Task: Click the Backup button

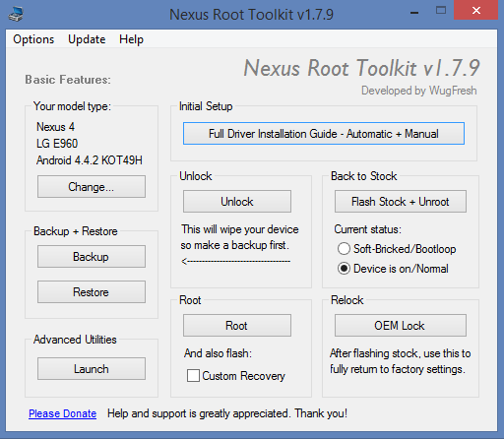Action: [x=92, y=257]
